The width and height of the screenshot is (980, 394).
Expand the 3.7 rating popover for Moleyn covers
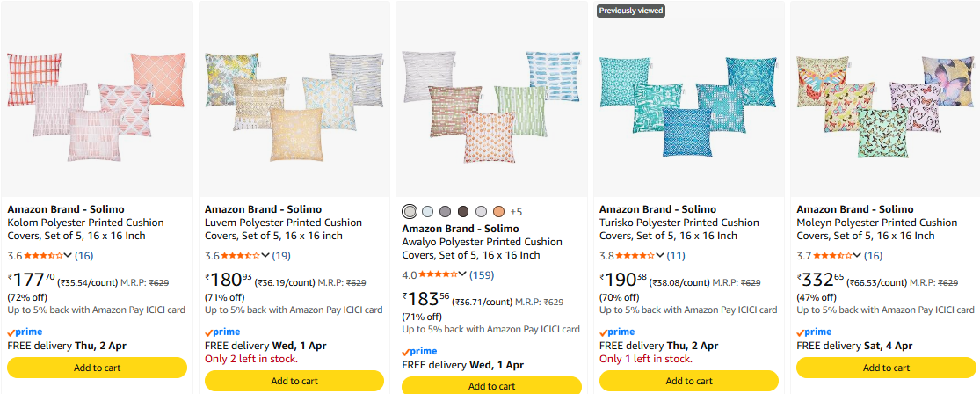point(857,256)
